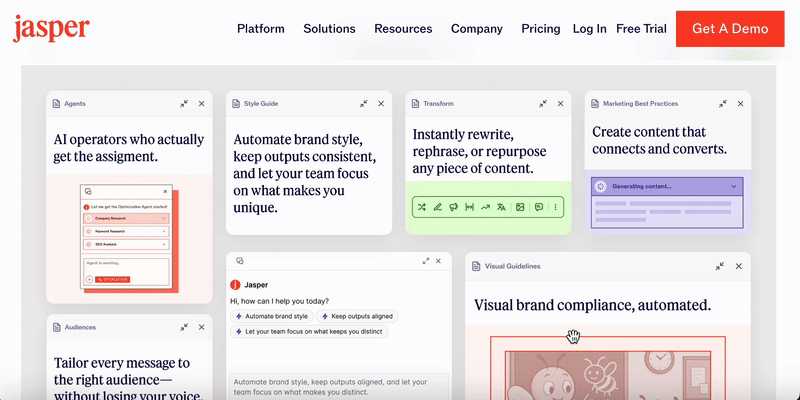Expand the Company Research row
This screenshot has width=800, height=400.
126,218
